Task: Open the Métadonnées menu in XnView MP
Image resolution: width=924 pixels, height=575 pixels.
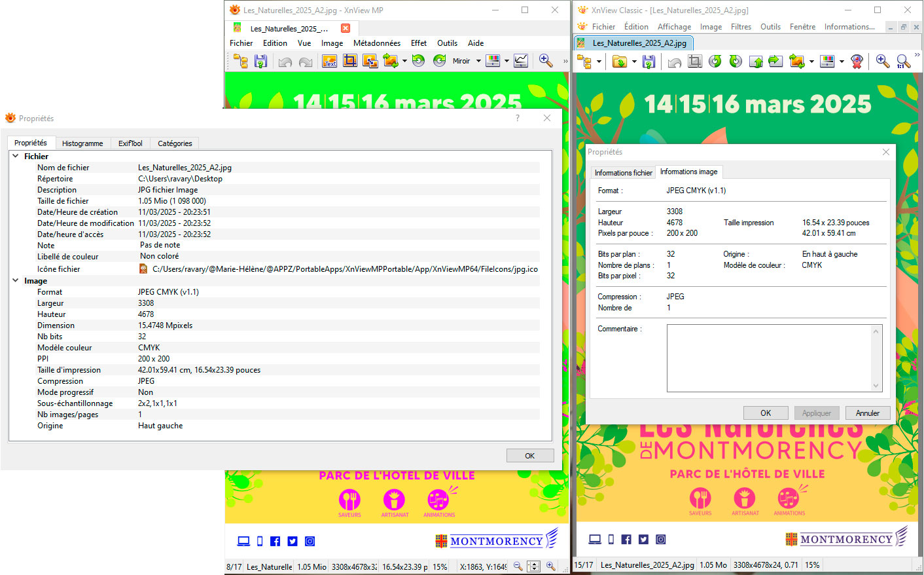Action: tap(377, 43)
